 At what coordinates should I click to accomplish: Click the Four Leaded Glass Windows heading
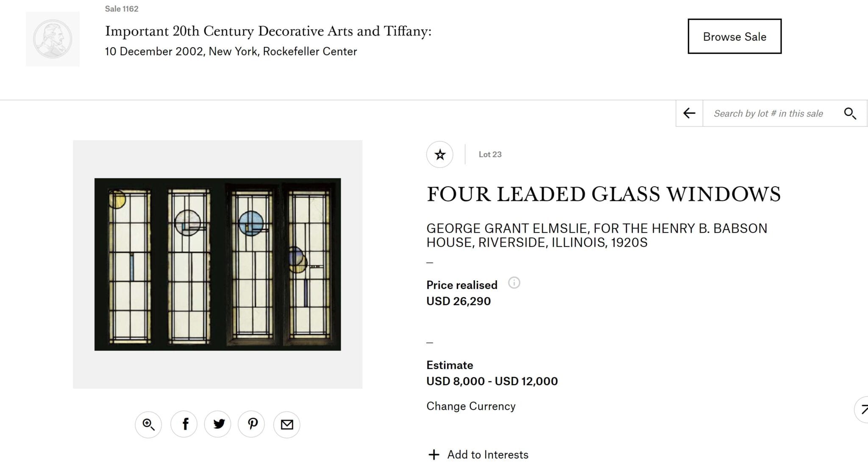click(x=604, y=194)
